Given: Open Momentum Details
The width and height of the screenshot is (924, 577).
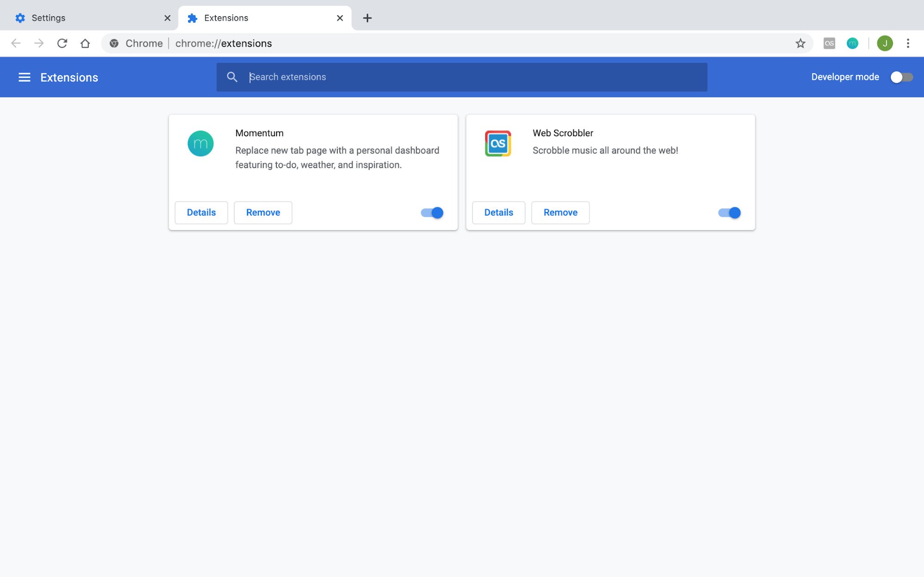Looking at the screenshot, I should [x=201, y=213].
